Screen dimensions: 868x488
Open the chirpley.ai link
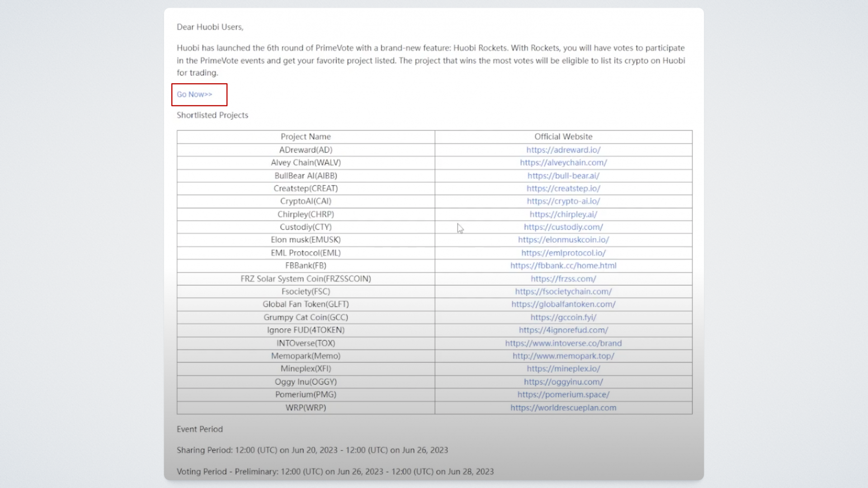point(563,214)
